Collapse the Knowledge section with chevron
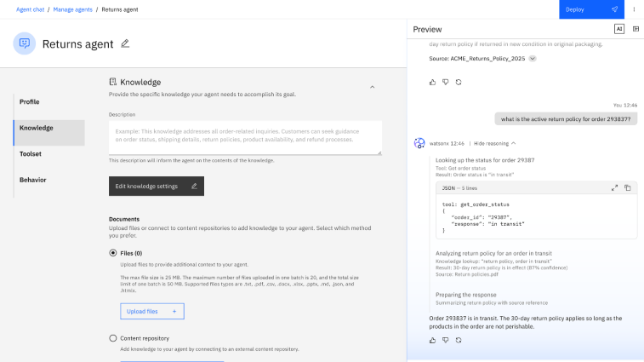The width and height of the screenshot is (644, 362). pyautogui.click(x=371, y=86)
